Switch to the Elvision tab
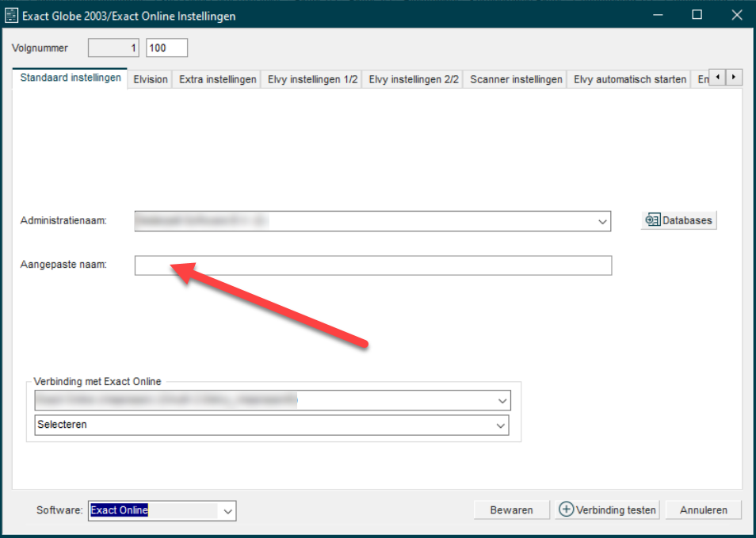The height and width of the screenshot is (538, 756). [x=151, y=79]
